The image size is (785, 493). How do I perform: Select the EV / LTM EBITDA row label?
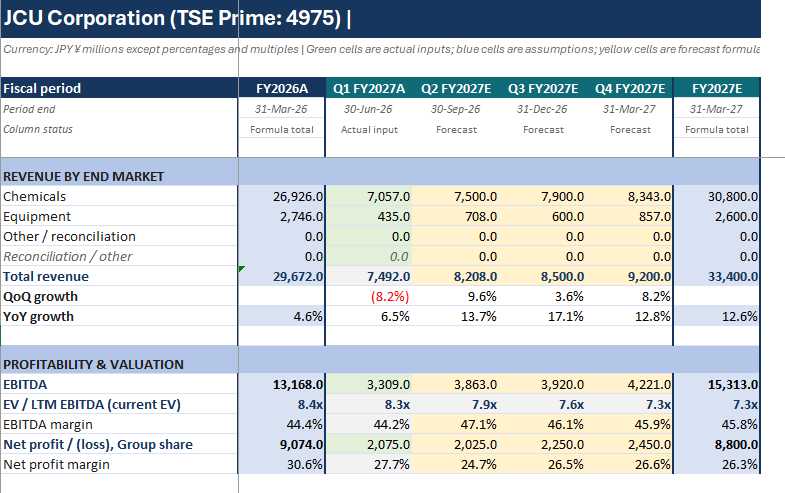point(119,404)
